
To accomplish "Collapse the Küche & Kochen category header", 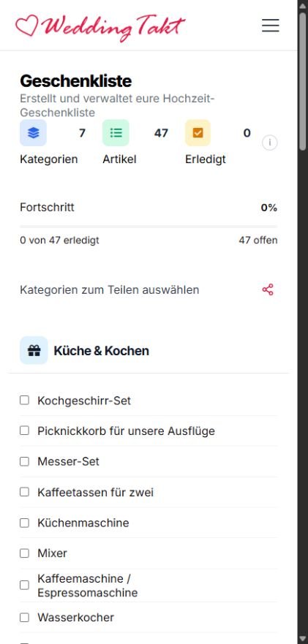I will (x=149, y=350).
